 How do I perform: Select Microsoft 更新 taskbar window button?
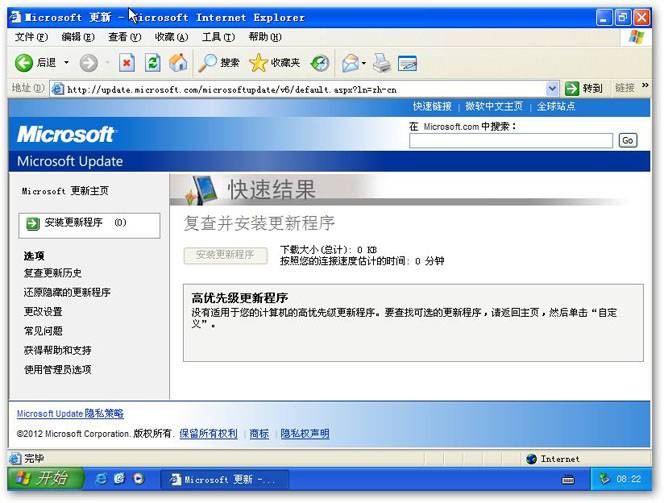(224, 479)
